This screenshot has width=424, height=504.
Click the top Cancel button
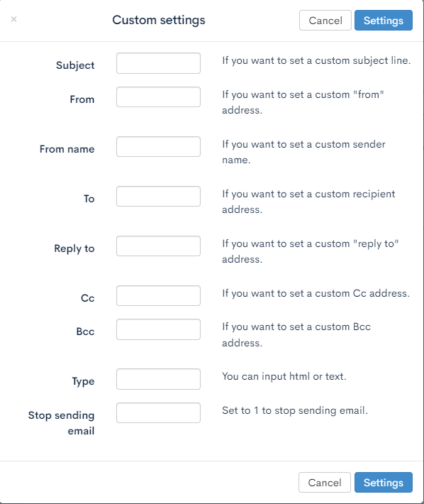(325, 21)
